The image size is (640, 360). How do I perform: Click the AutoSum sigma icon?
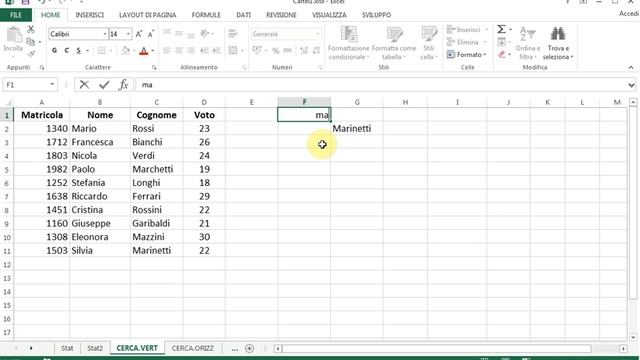[x=501, y=29]
